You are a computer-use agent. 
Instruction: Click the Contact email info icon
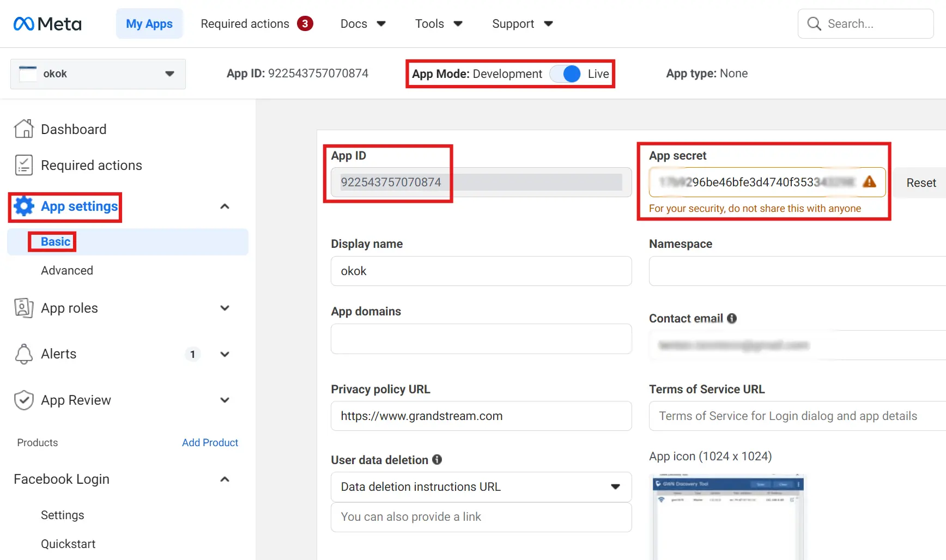pyautogui.click(x=732, y=319)
